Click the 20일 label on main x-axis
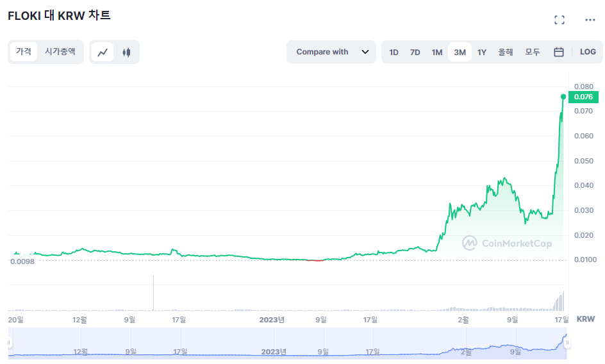The width and height of the screenshot is (605, 364). click(16, 320)
